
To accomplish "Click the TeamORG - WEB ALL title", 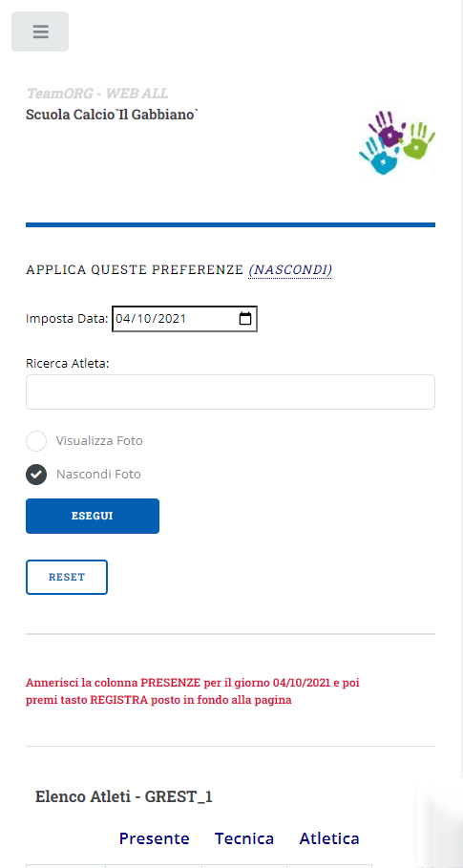I will tap(96, 94).
